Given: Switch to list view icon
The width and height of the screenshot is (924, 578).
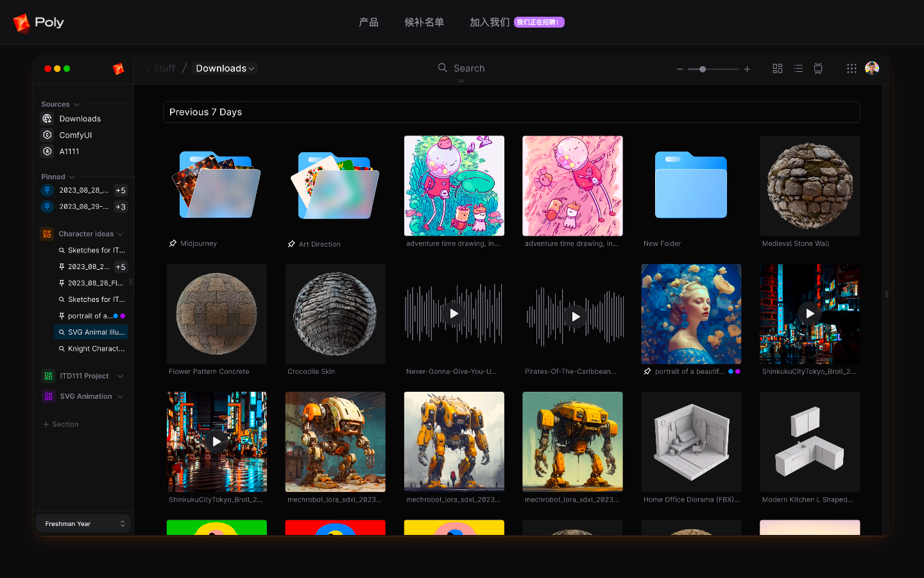Looking at the screenshot, I should point(798,68).
